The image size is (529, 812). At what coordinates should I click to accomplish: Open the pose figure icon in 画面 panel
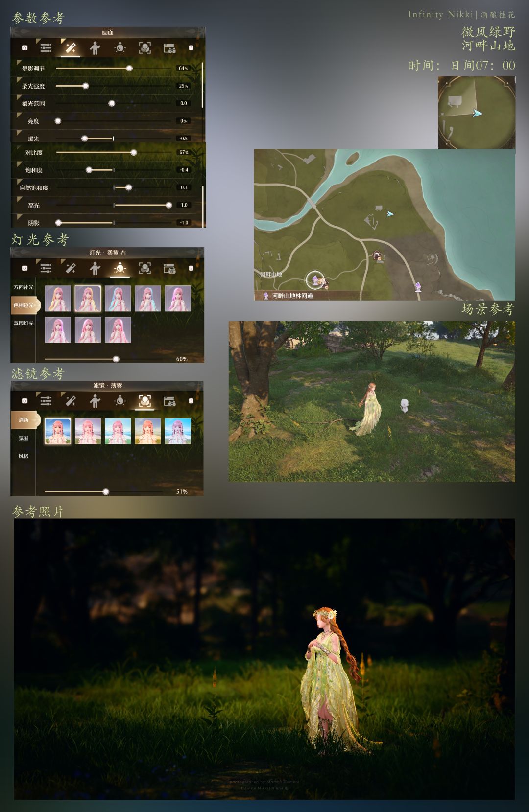tap(95, 48)
